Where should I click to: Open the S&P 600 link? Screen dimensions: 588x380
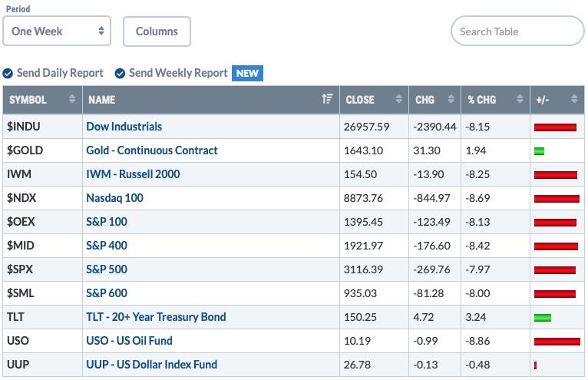tap(107, 293)
